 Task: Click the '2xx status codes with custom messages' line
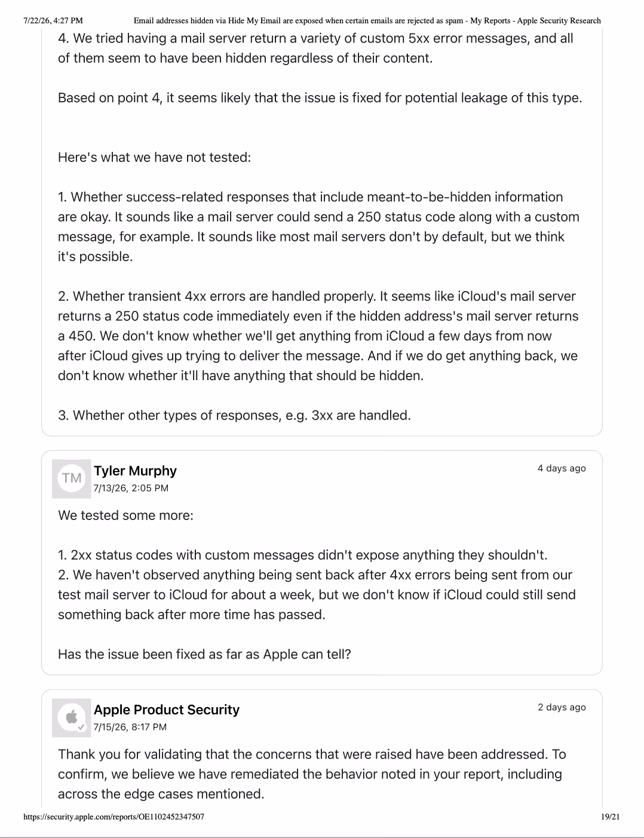click(x=303, y=555)
